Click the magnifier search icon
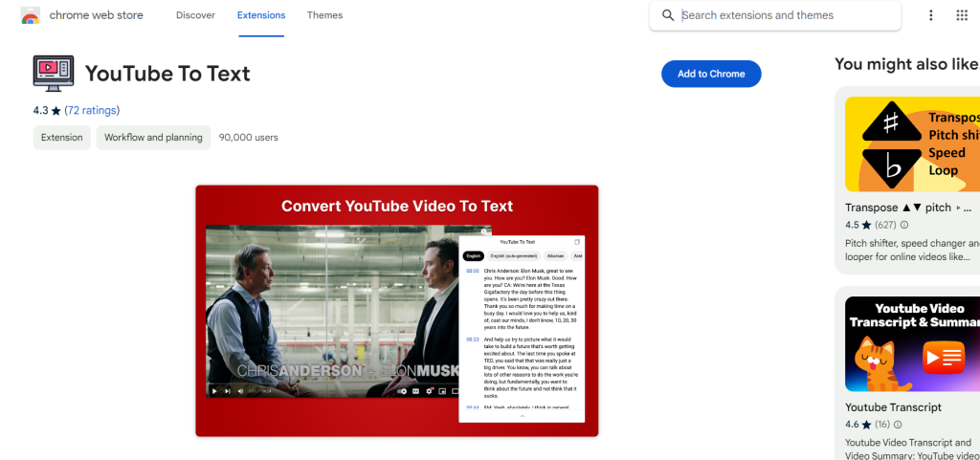 668,15
